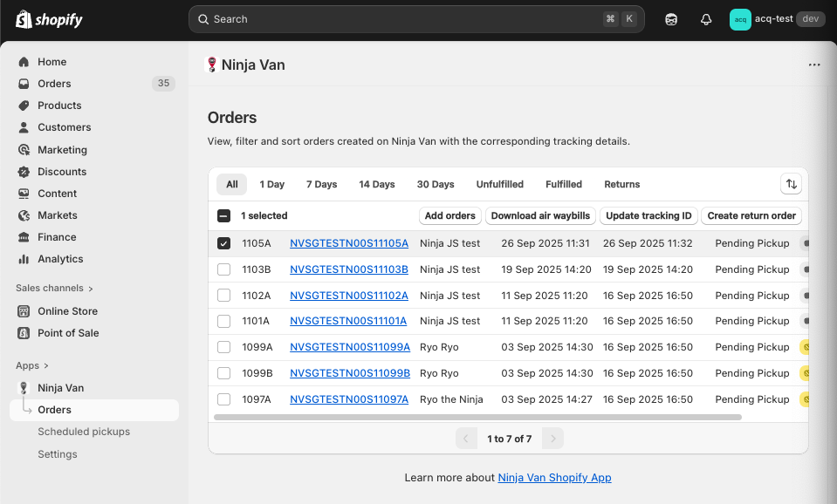
Task: Open the acq-test store account menu
Action: tap(776, 19)
